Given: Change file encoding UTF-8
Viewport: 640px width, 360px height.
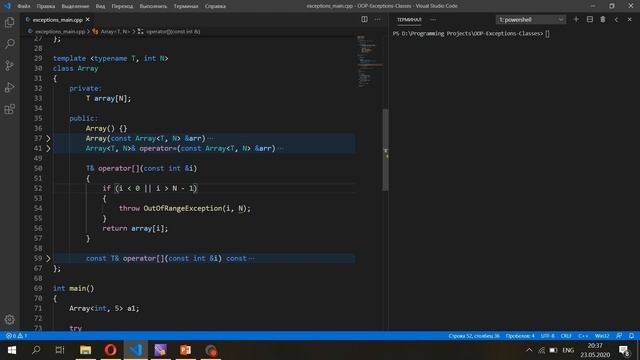Looking at the screenshot, I should [547, 336].
